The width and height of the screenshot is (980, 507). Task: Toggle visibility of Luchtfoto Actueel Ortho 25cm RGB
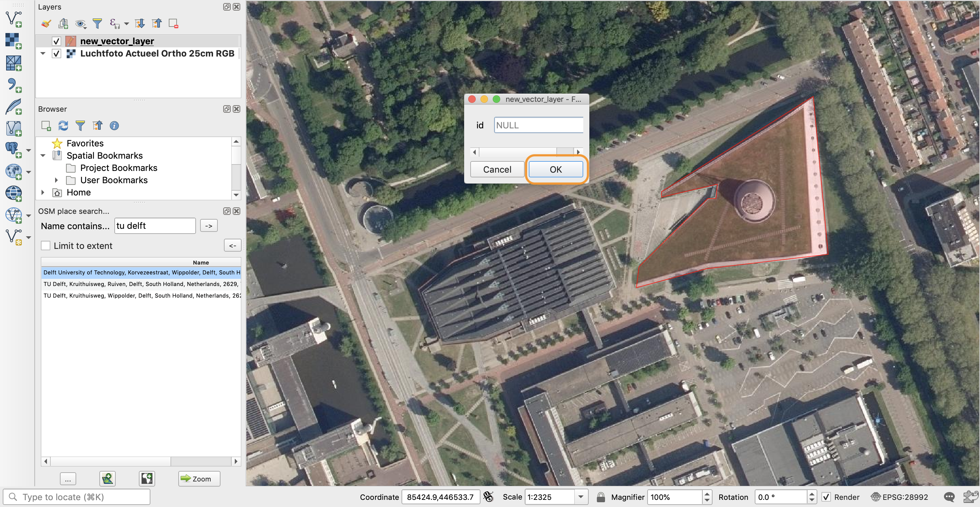click(x=56, y=53)
